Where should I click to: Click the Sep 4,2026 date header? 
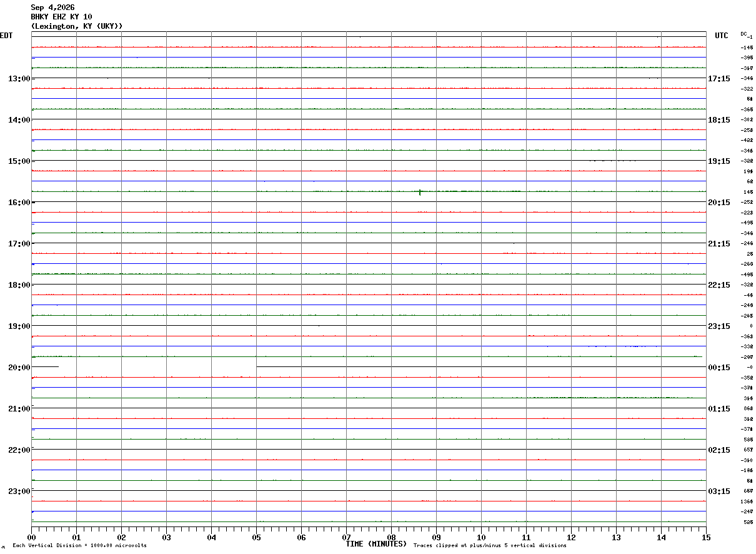(52, 8)
